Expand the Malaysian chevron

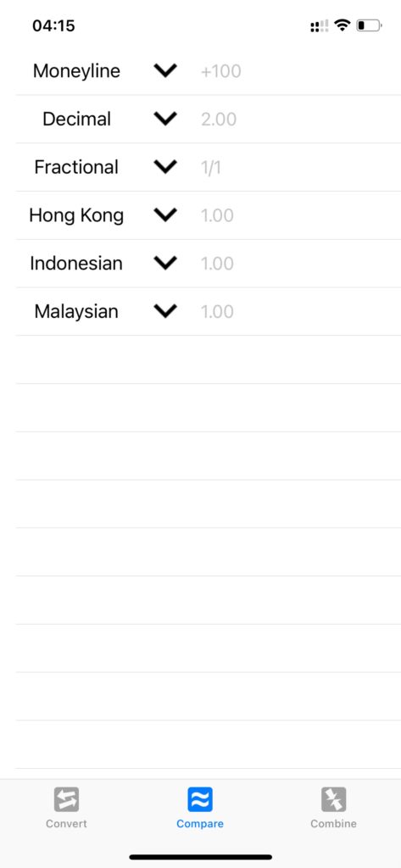(165, 312)
